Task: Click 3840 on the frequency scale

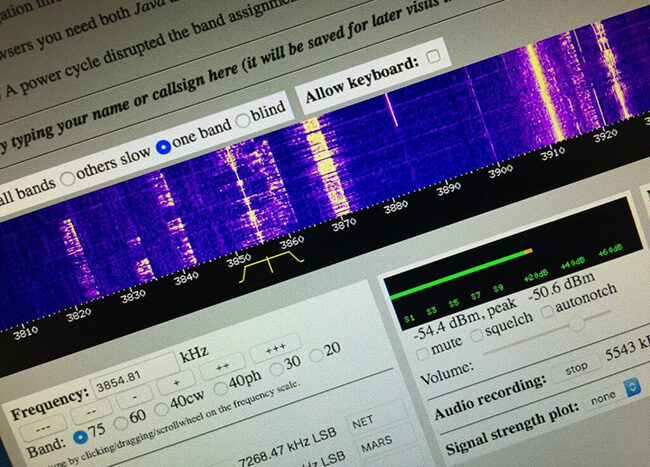Action: (186, 278)
